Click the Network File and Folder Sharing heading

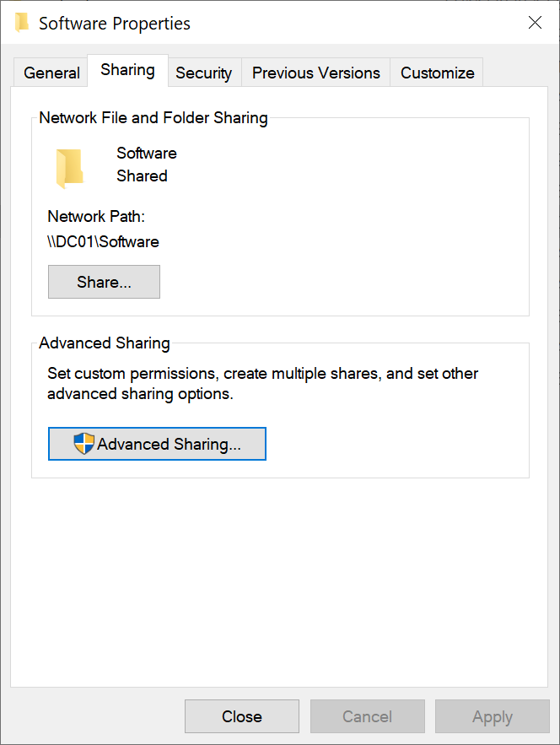(153, 118)
